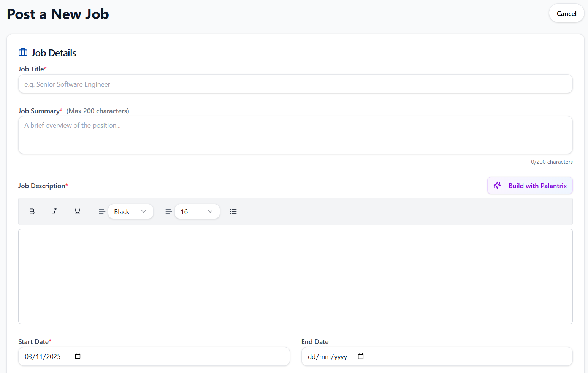Click the Post a New Job heading
The width and height of the screenshot is (588, 373).
[x=58, y=14]
